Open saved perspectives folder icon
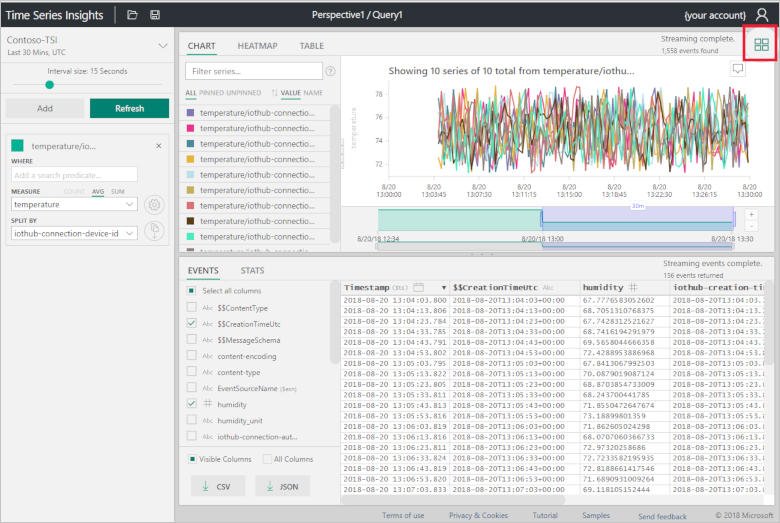This screenshot has height=523, width=780. pyautogui.click(x=132, y=15)
